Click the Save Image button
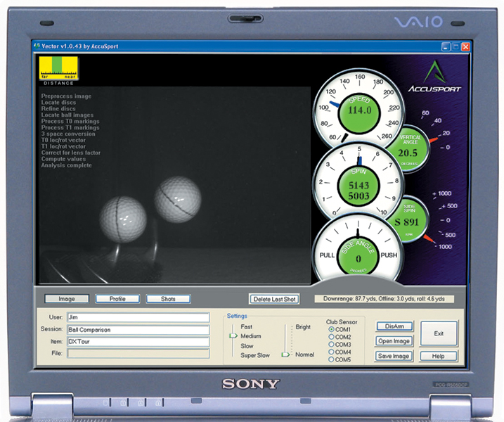Viewport: 504px width, 422px height. [x=394, y=356]
